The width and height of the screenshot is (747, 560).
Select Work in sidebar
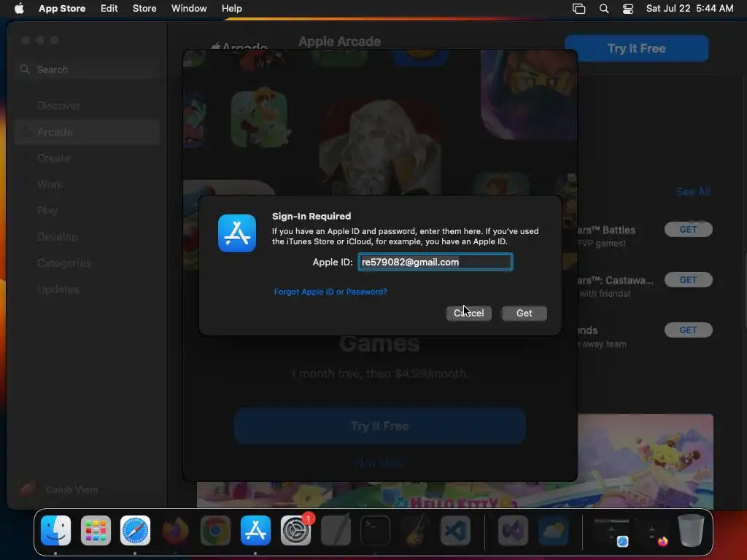[x=88, y=184]
